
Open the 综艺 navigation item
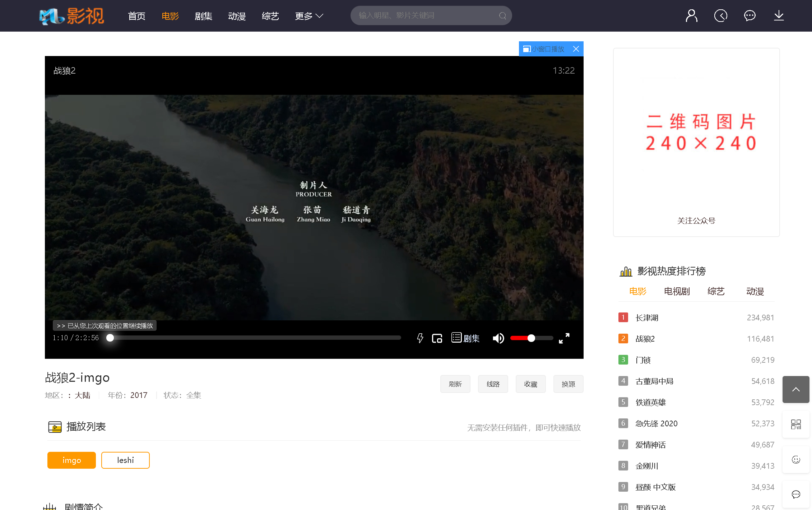pos(270,16)
